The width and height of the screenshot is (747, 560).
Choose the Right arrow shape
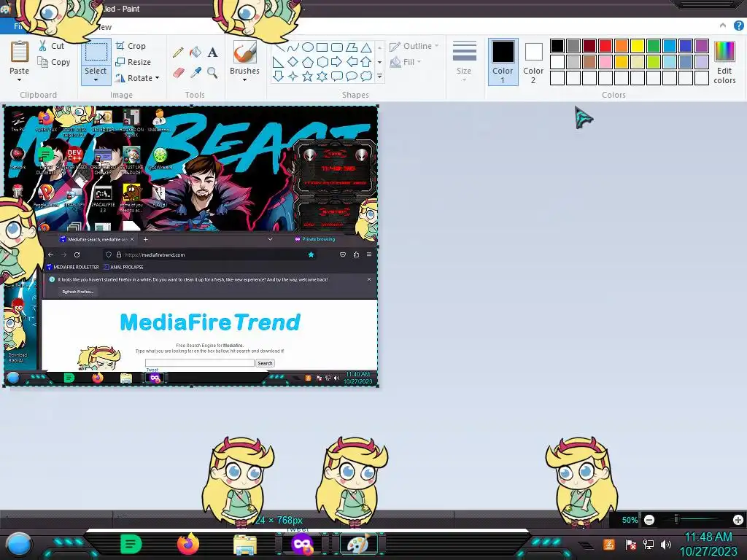[336, 61]
